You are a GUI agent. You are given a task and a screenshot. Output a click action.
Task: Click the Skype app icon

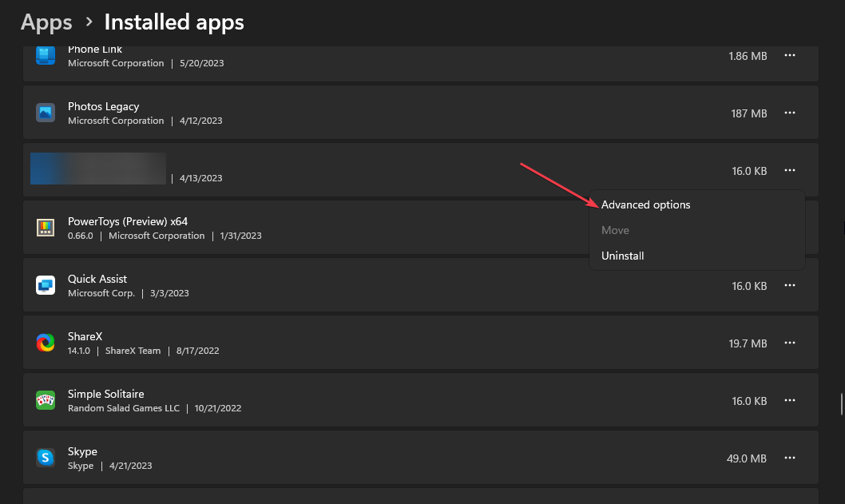46,458
